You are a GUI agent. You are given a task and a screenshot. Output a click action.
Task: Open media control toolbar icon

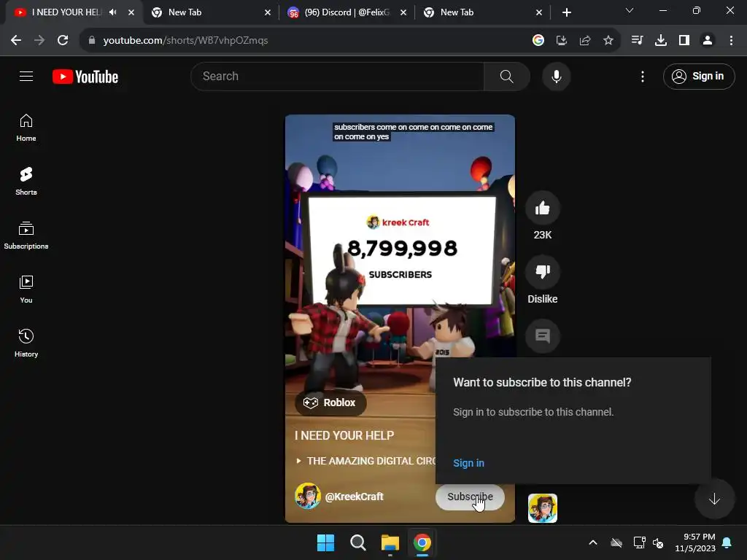(x=637, y=41)
